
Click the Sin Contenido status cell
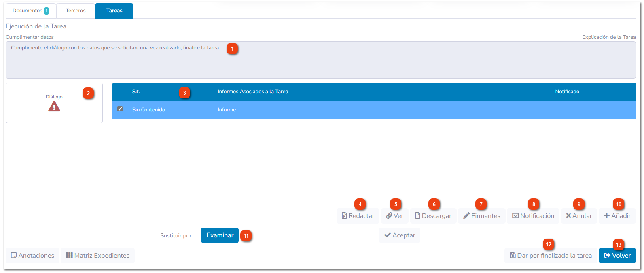(x=148, y=110)
